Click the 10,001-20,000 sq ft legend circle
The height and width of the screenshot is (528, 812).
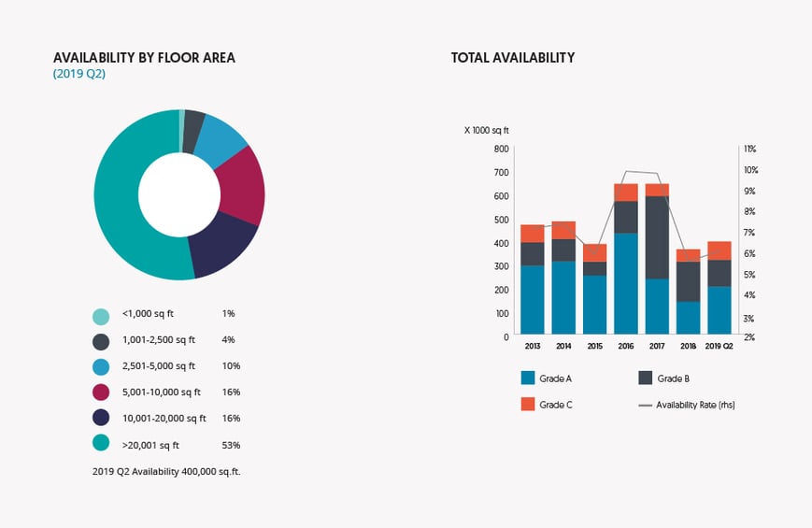pos(101,418)
